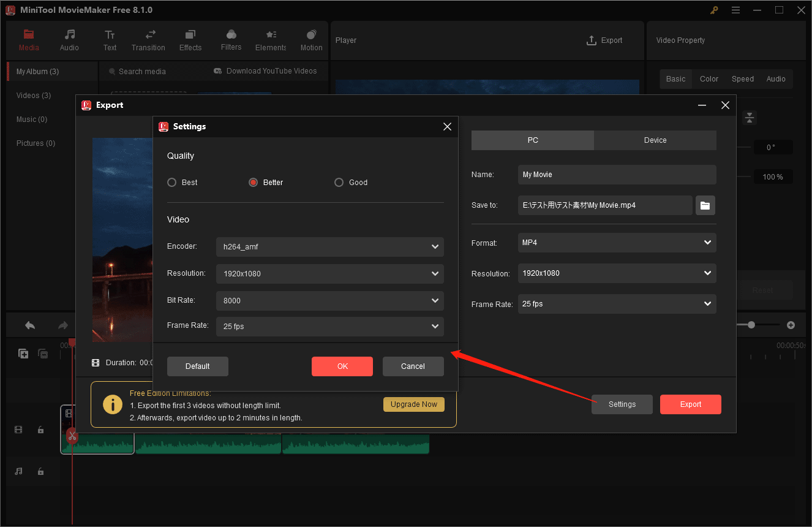Click the Settings button in Export window
Screen dimensions: 812x527
(622, 404)
